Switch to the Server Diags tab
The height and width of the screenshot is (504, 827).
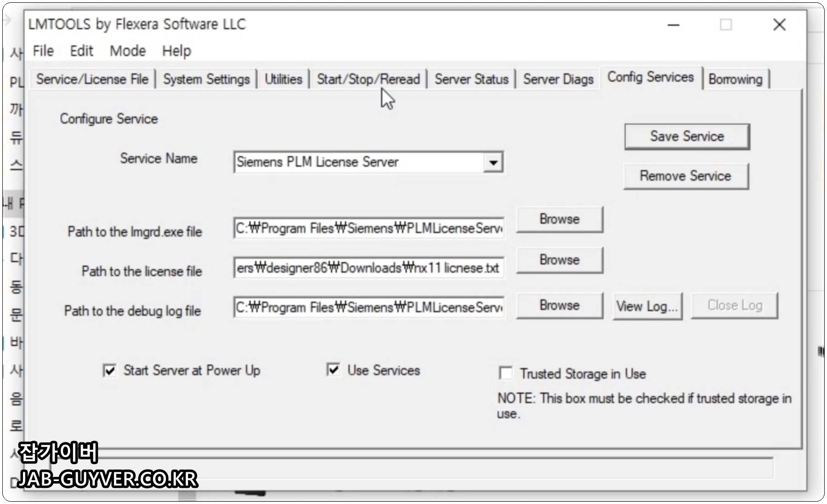[x=558, y=79]
